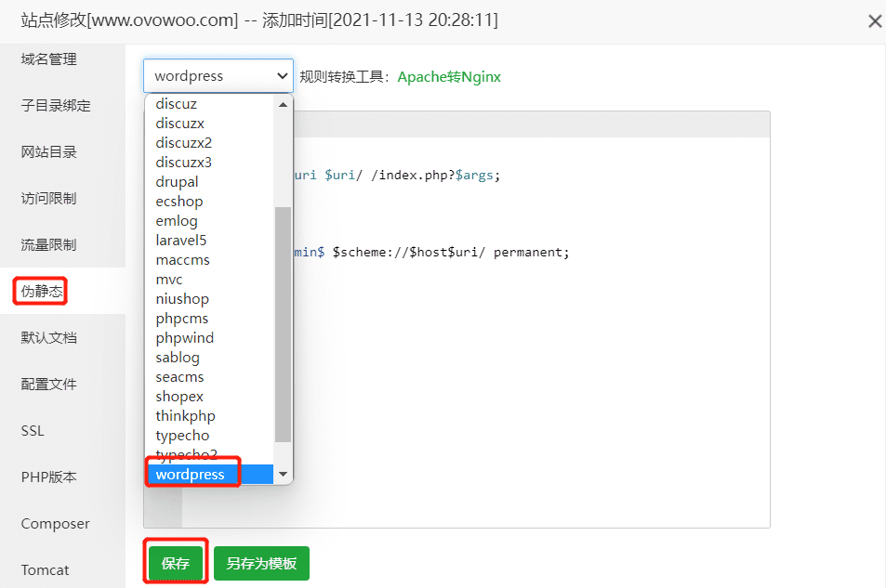Open the PHP版本 tab
This screenshot has height=588, width=886.
[49, 477]
